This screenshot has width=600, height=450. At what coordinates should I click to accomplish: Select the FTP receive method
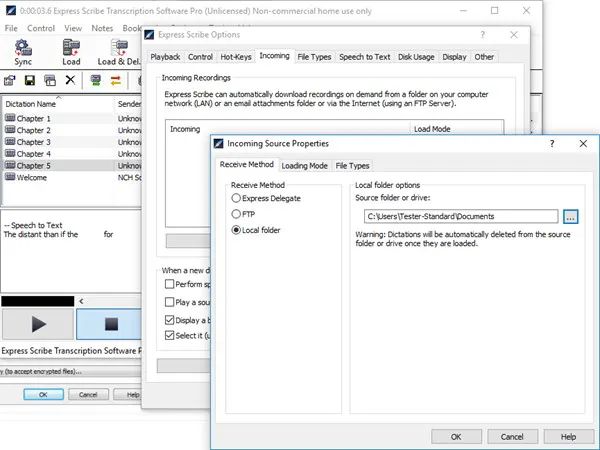coord(236,214)
